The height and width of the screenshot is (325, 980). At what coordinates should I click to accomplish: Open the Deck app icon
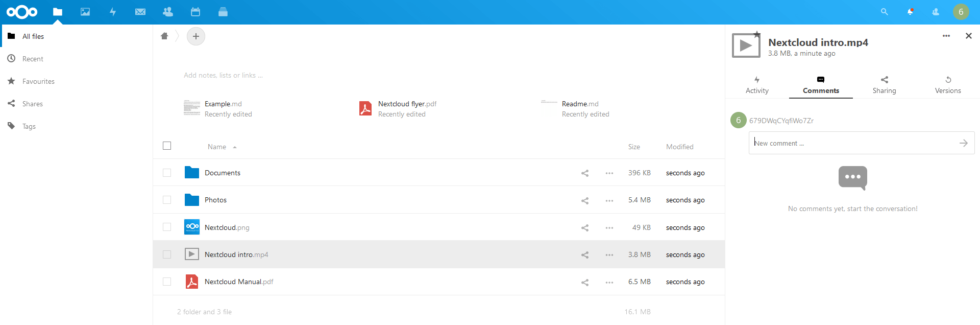pos(223,12)
